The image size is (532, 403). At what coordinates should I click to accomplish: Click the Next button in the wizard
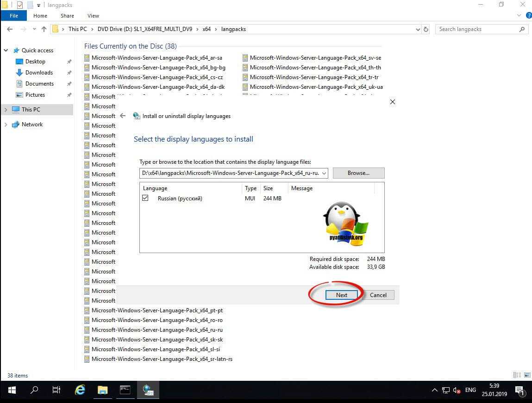[x=341, y=295]
